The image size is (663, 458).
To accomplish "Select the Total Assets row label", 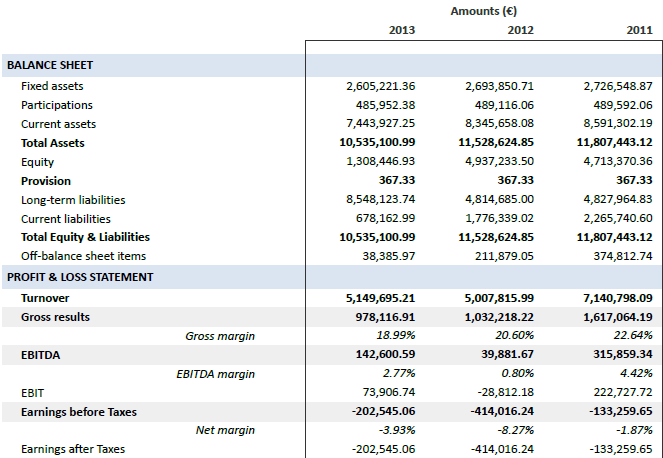I will pyautogui.click(x=53, y=143).
